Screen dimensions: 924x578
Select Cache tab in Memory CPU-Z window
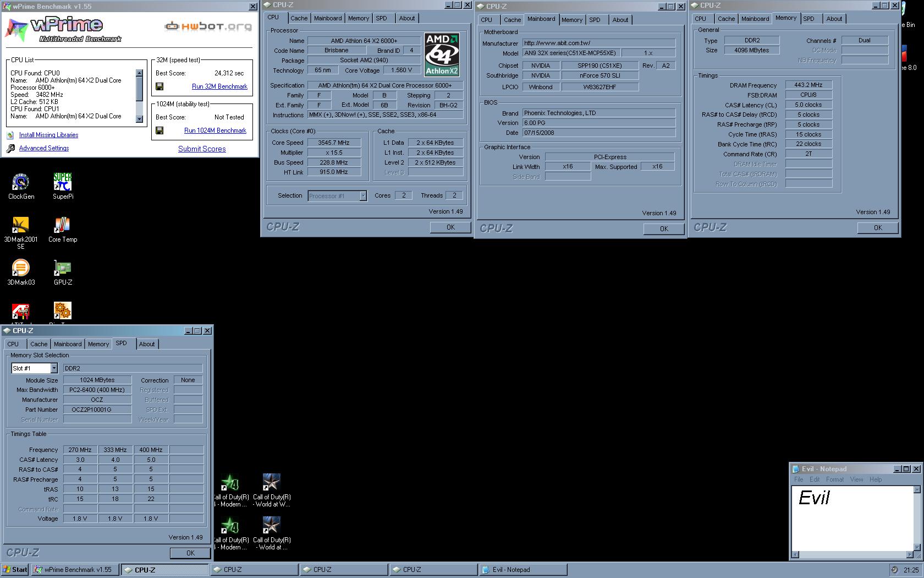point(726,19)
